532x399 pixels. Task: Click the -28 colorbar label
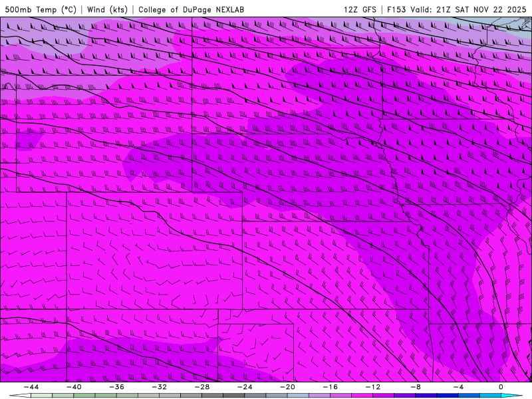point(202,387)
